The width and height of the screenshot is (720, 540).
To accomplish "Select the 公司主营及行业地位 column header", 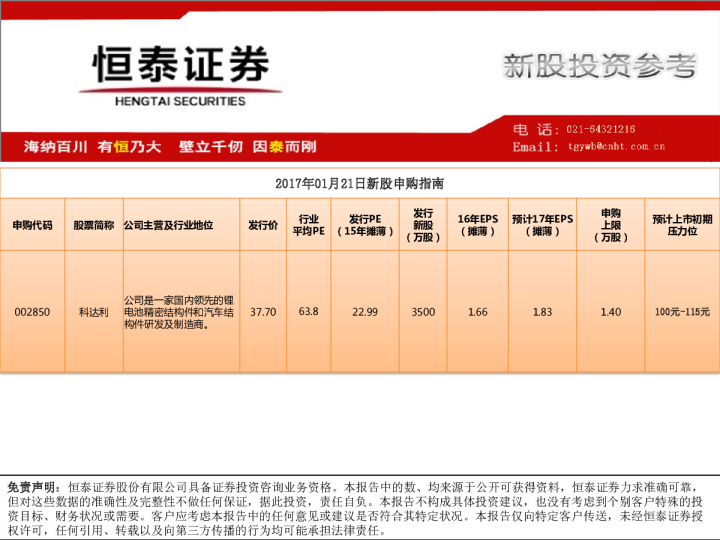I will [x=168, y=225].
